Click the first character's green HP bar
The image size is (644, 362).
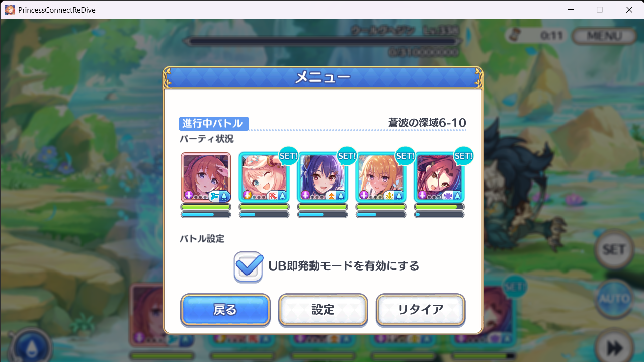coord(206,207)
